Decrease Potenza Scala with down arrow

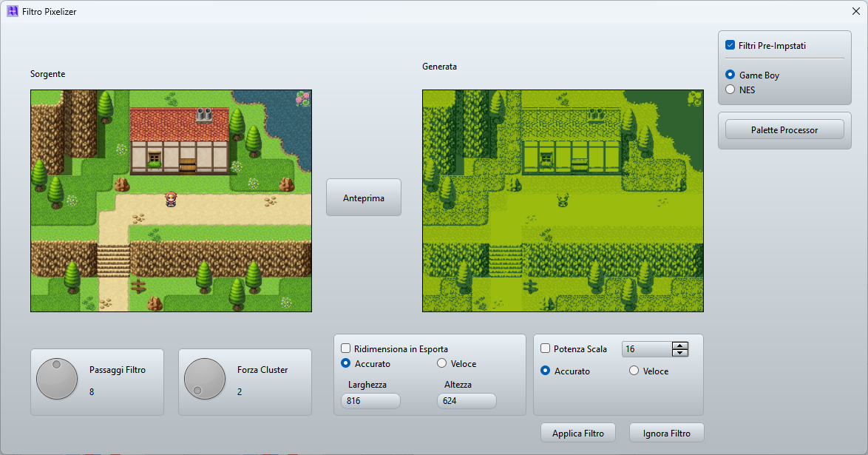point(679,352)
